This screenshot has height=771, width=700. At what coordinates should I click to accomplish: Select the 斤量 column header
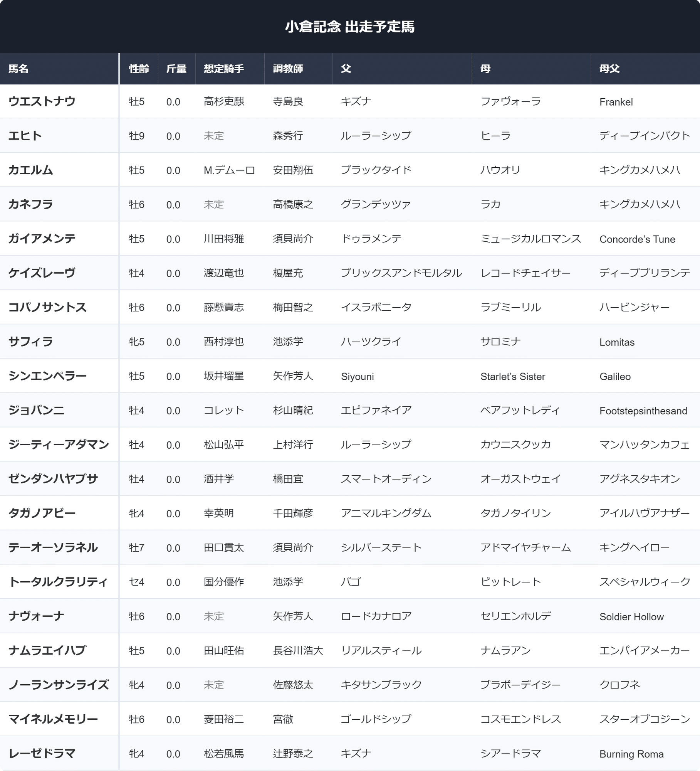tap(176, 69)
